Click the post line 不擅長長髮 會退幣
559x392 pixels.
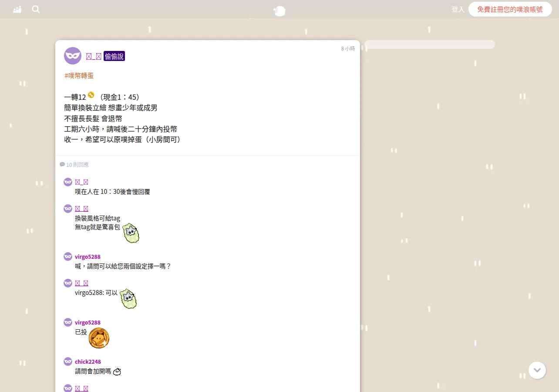coord(93,118)
